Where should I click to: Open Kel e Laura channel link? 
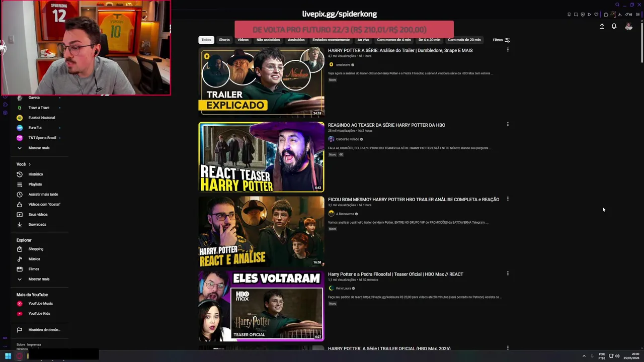tap(343, 288)
